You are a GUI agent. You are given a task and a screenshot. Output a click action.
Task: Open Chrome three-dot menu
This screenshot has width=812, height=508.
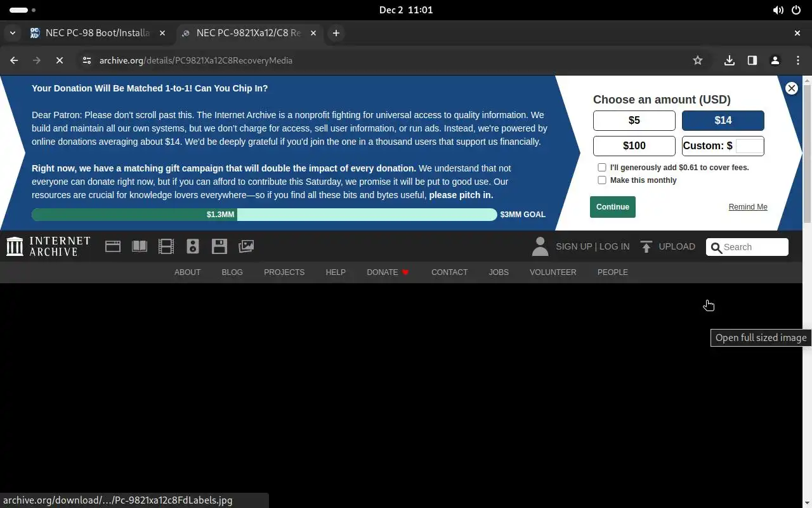point(798,60)
